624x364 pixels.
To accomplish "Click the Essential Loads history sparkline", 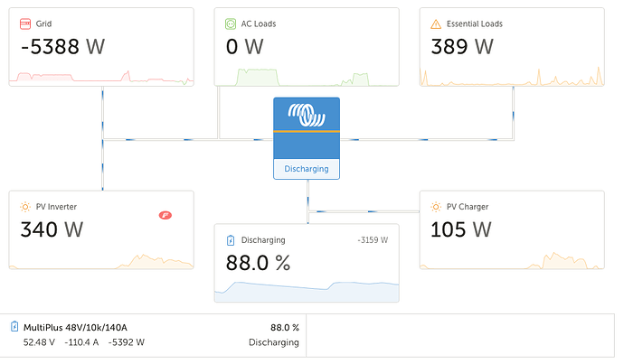I will pos(512,76).
